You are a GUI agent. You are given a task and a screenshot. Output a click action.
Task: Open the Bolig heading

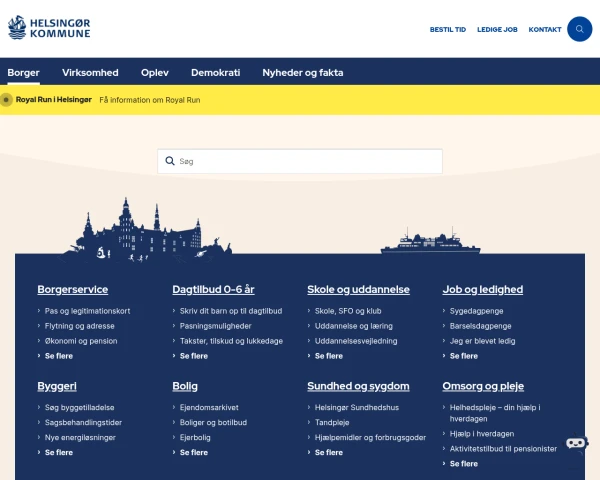coord(185,386)
